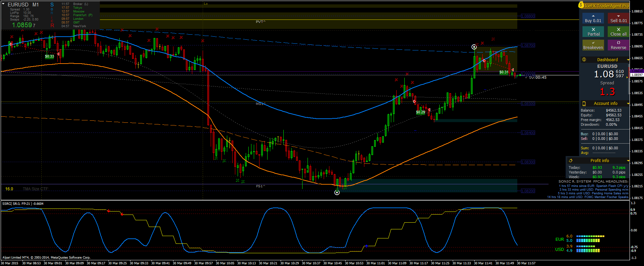Click the candle countdown timer 00:00:45
This screenshot has height=266, width=644.
point(538,77)
